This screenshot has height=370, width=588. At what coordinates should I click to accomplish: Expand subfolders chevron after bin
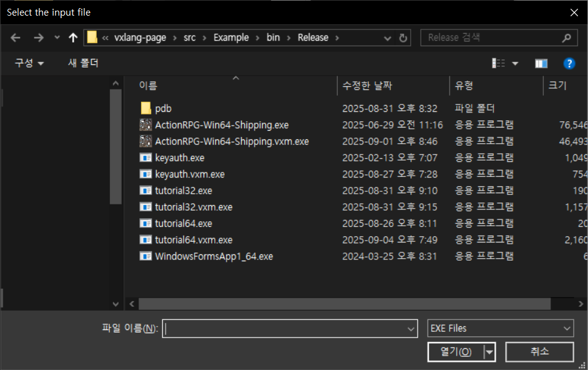[x=288, y=38]
